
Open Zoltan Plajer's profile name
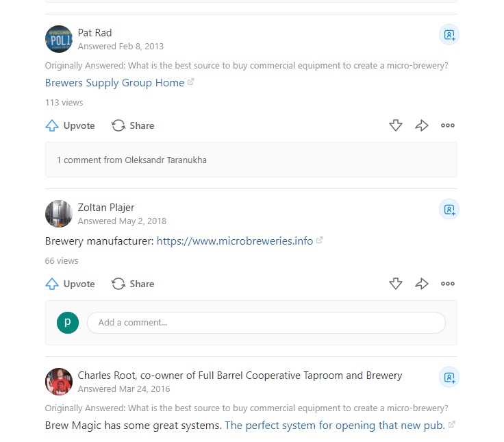point(106,208)
